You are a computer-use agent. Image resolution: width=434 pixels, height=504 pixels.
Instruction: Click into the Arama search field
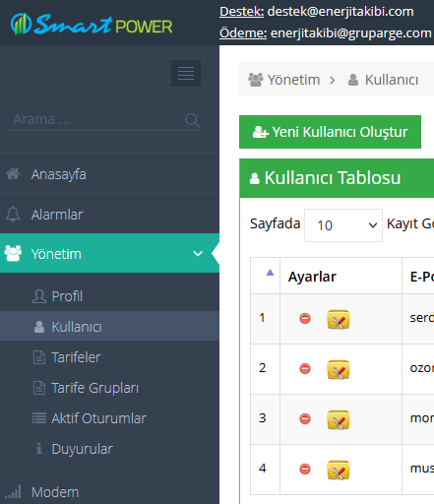click(x=95, y=120)
